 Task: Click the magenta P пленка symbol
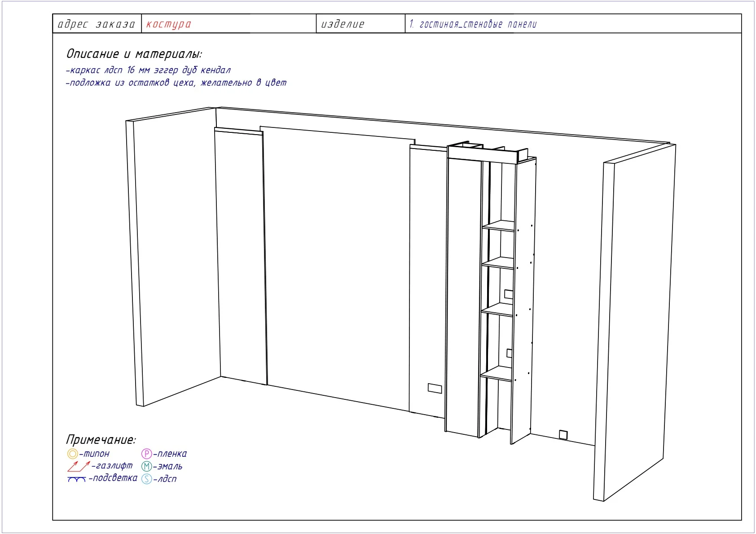[x=146, y=454]
